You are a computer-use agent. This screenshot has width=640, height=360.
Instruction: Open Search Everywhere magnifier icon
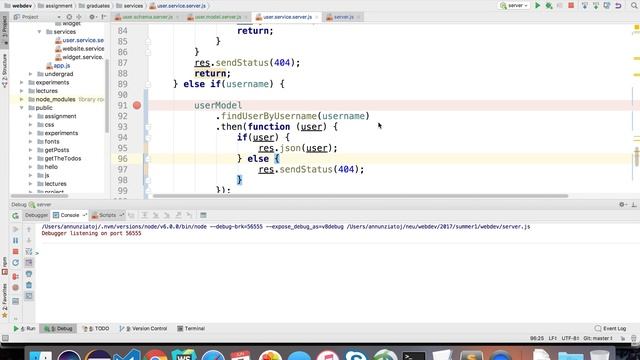click(635, 6)
